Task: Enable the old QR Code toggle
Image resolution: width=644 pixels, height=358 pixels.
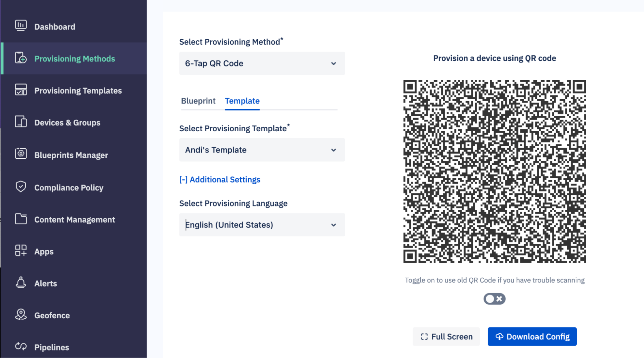Action: [494, 298]
